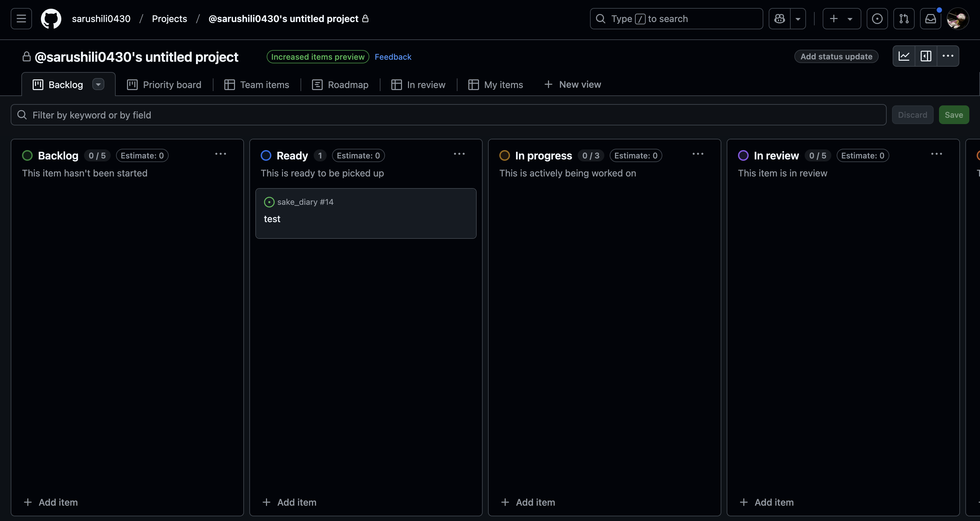
Task: Click Backlog column 0 / 5 count
Action: [x=97, y=156]
